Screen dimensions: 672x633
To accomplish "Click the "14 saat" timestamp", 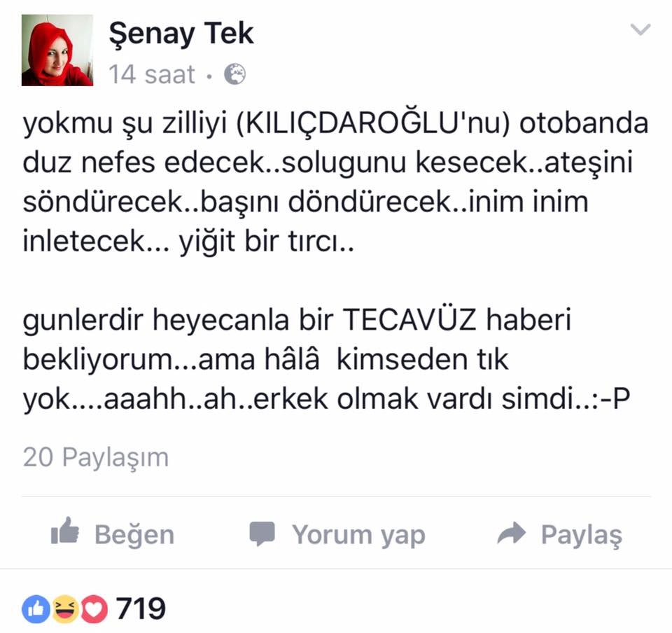I will [x=152, y=74].
